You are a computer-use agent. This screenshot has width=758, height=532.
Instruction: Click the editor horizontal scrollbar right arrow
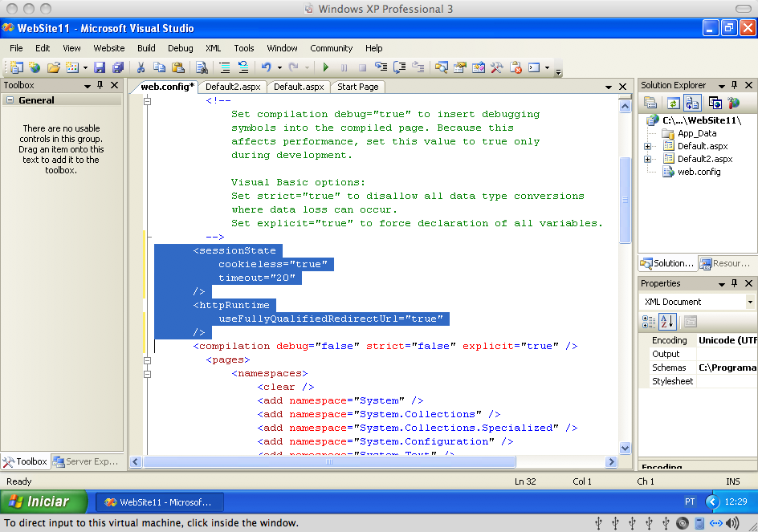click(x=612, y=462)
